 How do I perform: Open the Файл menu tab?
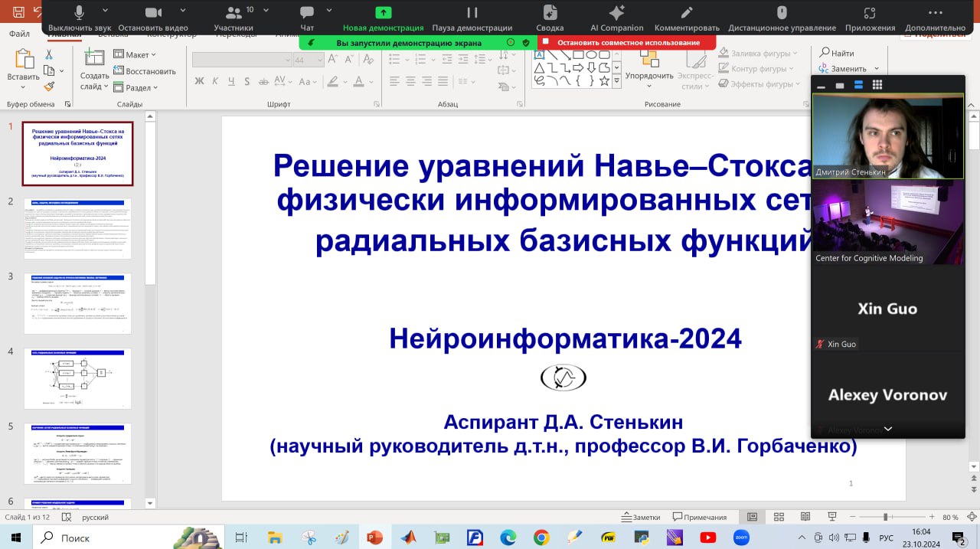click(x=20, y=34)
